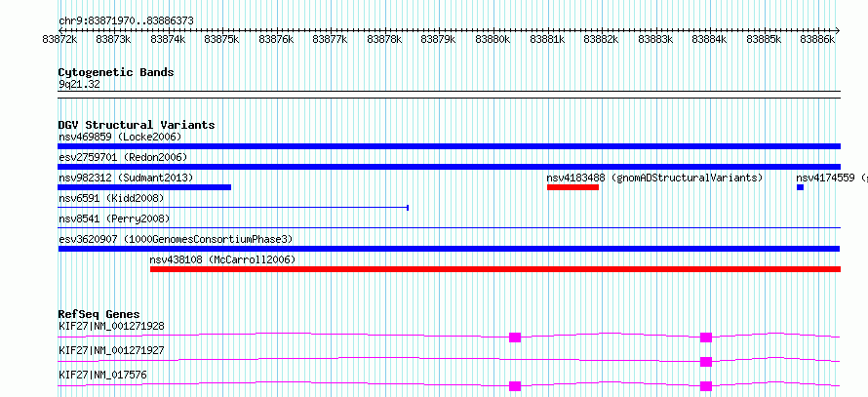This screenshot has width=868, height=397.
Task: Click the 83883k ruler tick label
Action: [x=654, y=39]
